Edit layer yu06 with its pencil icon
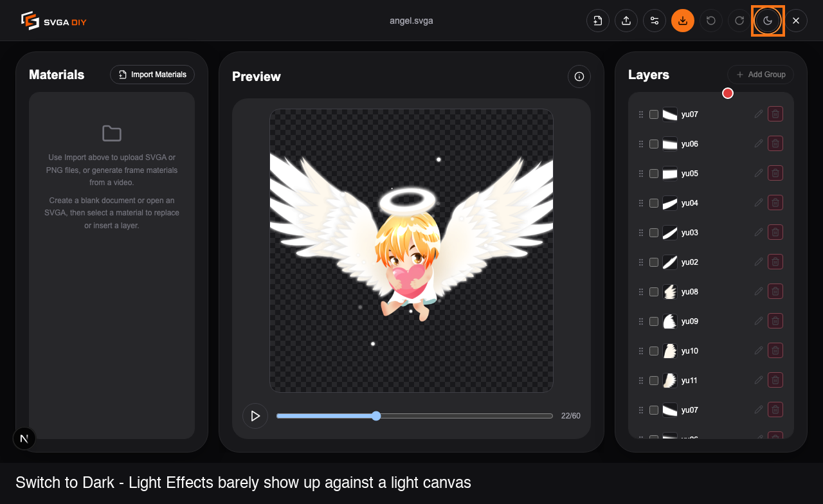The image size is (823, 504). [759, 143]
